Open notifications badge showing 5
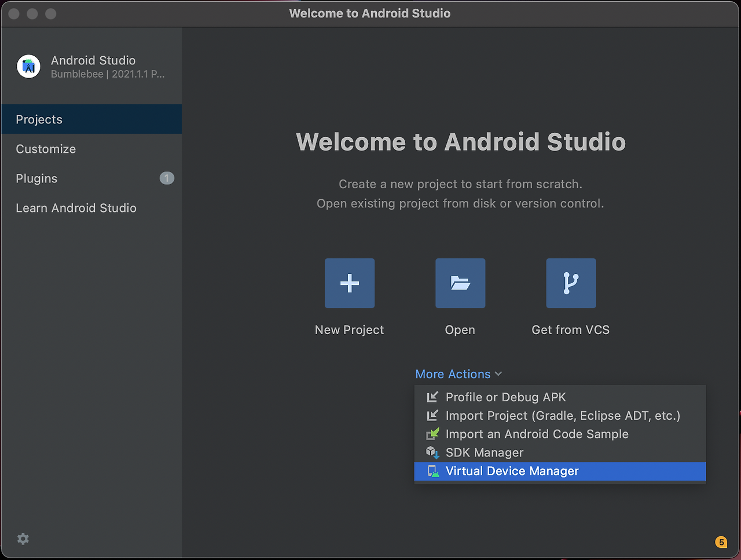Screen dimensions: 741x560 point(721,542)
